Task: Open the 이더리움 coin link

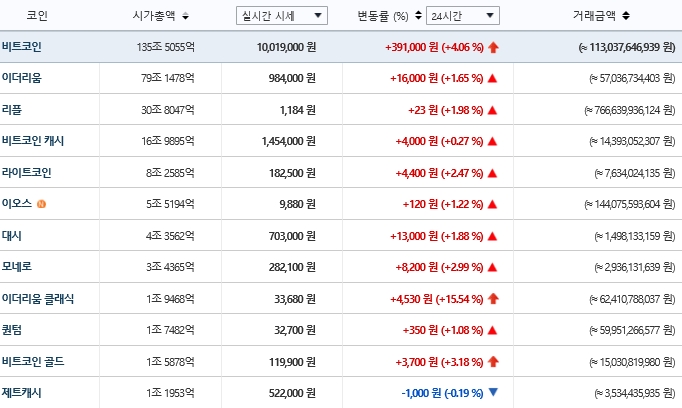Action: [22, 78]
